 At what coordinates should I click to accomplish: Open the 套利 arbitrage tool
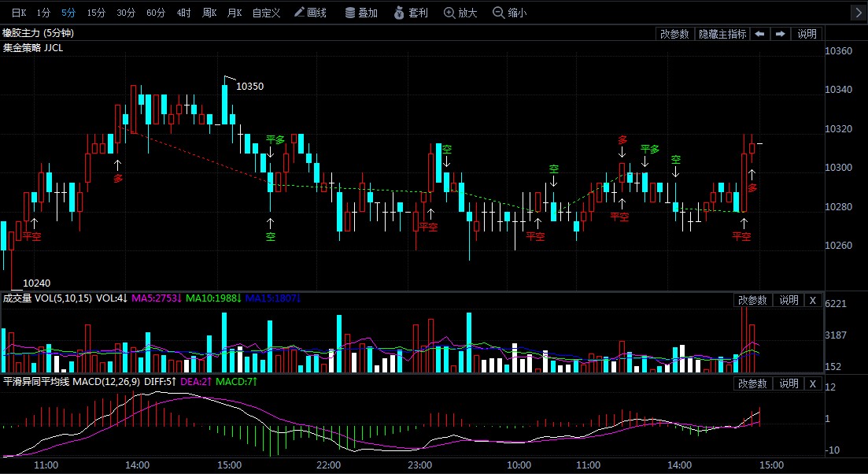coord(410,13)
